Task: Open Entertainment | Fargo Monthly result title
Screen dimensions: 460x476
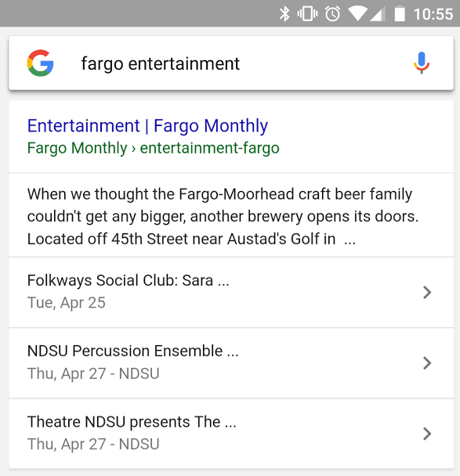Action: (147, 126)
